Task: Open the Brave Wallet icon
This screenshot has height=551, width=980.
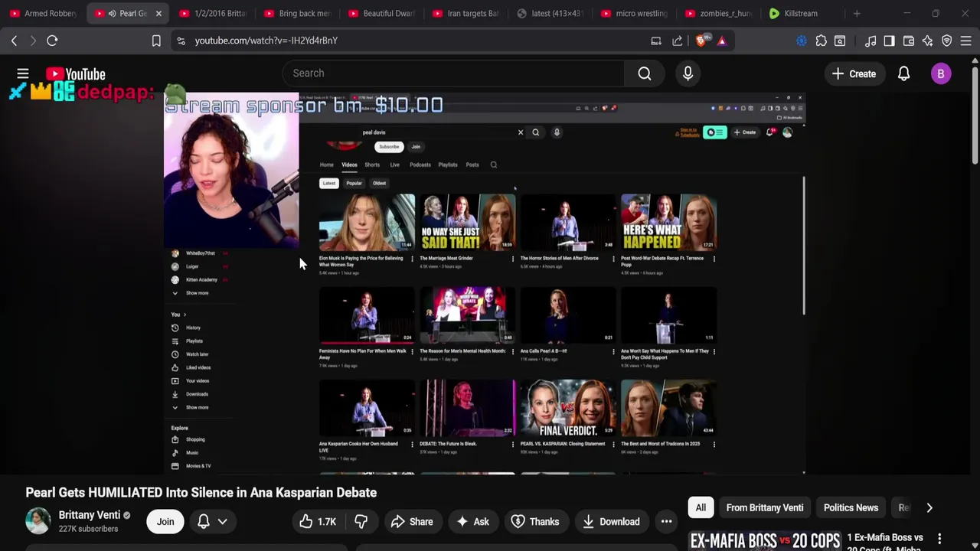Action: click(x=909, y=41)
